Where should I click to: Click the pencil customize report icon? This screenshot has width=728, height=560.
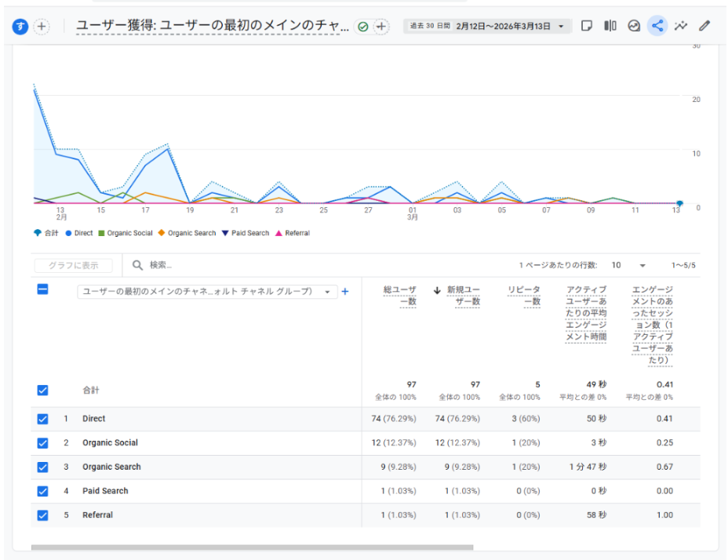704,26
